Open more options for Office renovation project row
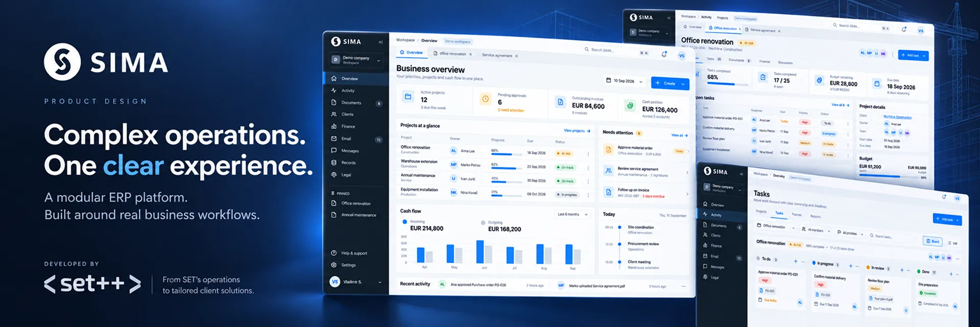Screen dimensions: 980x327 coord(588,154)
